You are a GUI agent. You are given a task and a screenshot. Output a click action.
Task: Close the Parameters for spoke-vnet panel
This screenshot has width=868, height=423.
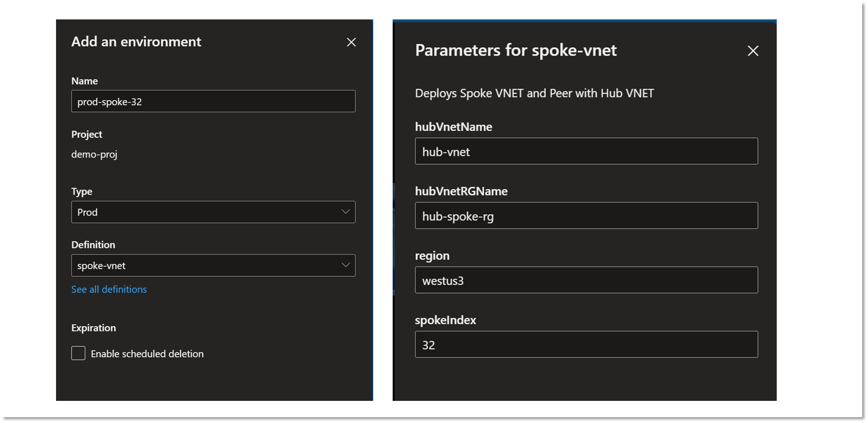coord(753,51)
